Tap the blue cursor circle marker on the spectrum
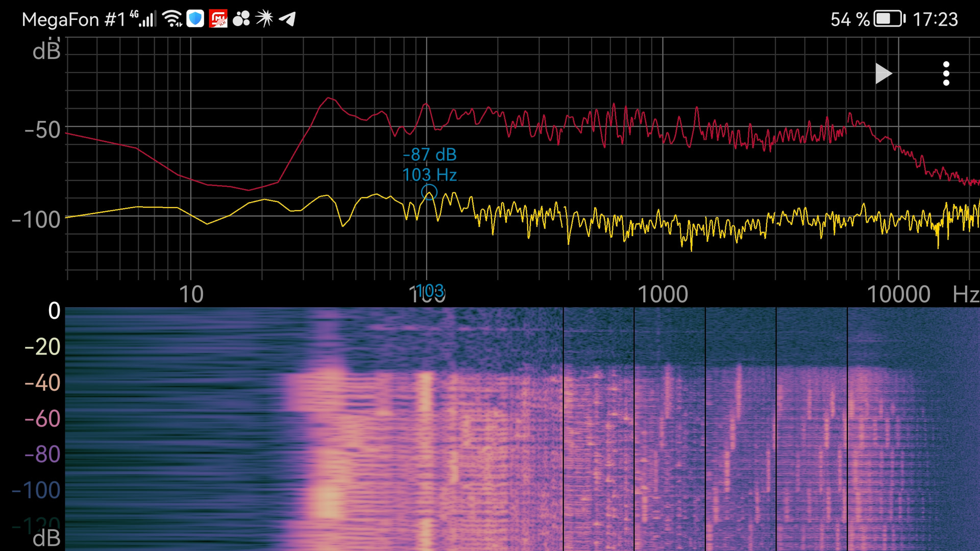The width and height of the screenshot is (980, 551). click(x=429, y=192)
